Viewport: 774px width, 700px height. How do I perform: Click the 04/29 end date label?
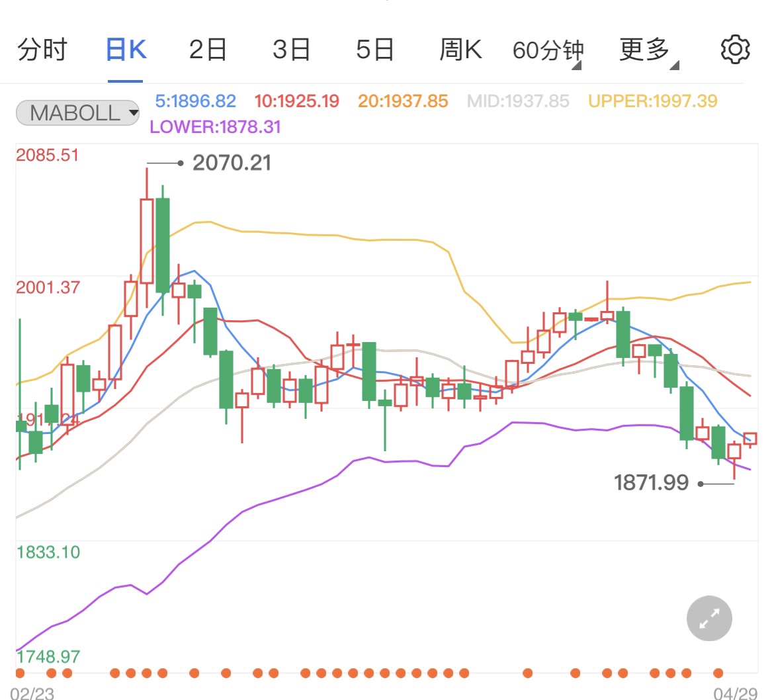click(x=736, y=693)
